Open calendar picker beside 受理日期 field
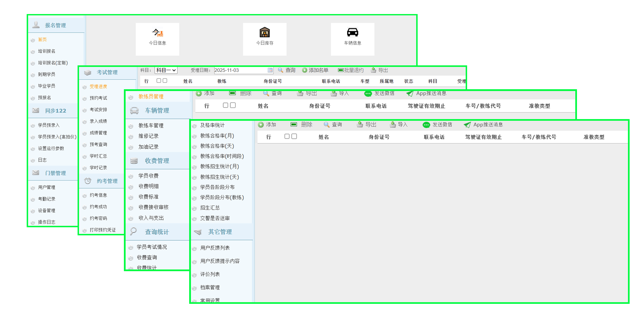This screenshot has height=320, width=644. tap(270, 70)
